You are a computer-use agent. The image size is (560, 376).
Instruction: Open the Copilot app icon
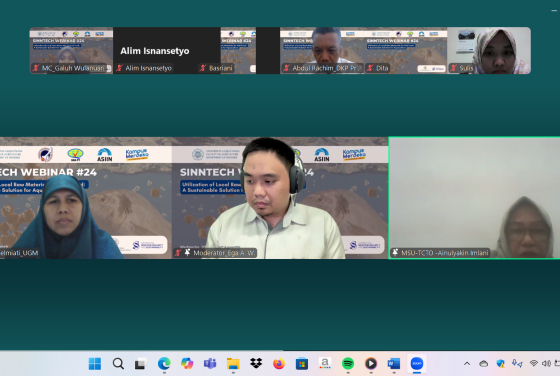click(x=187, y=364)
